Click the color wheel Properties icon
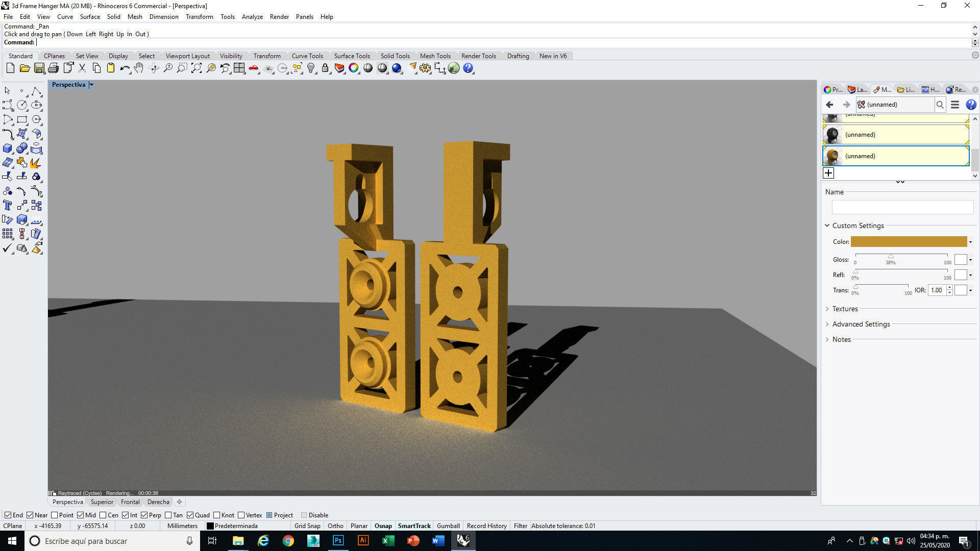The width and height of the screenshot is (980, 551). 354,68
